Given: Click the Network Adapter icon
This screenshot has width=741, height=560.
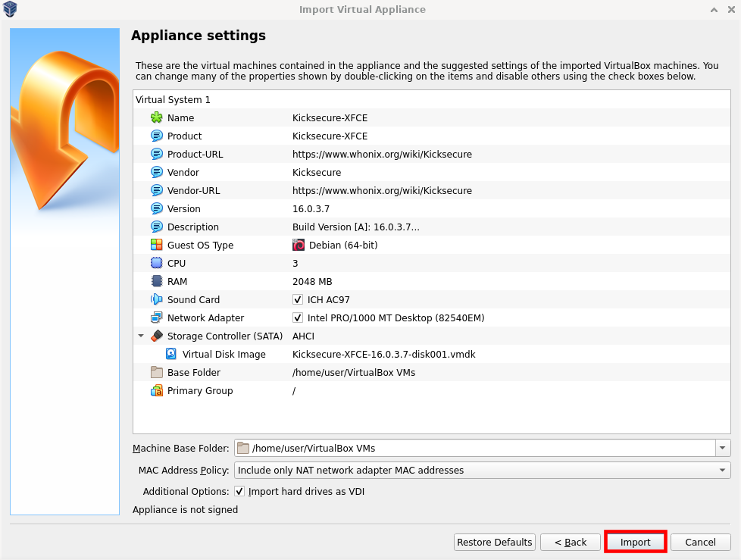Looking at the screenshot, I should click(157, 318).
